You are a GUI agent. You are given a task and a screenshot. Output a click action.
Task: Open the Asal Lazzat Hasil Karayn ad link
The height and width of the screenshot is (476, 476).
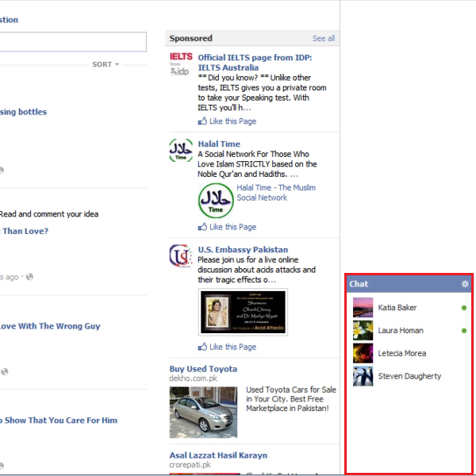coord(218,455)
